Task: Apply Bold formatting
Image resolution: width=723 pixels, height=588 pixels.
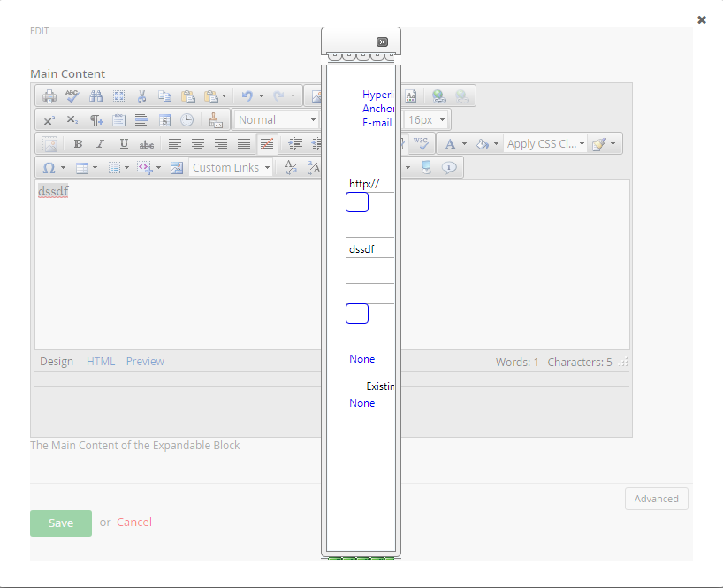Action: click(x=78, y=144)
